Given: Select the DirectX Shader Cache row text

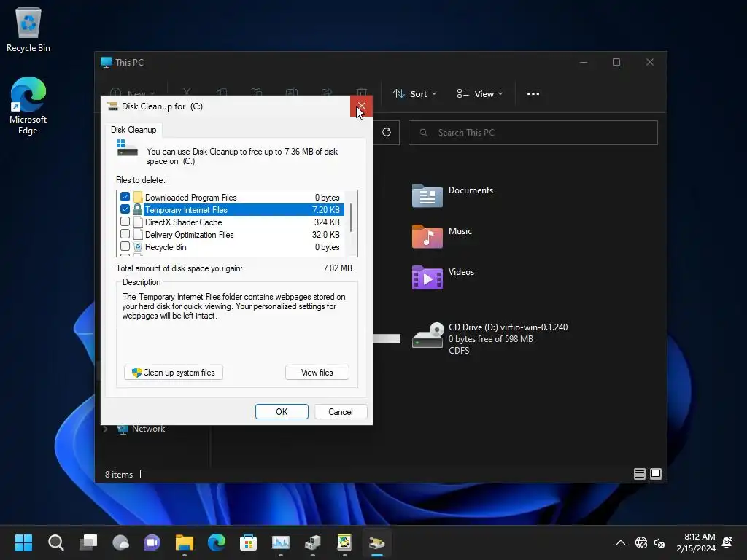Looking at the screenshot, I should (x=183, y=222).
